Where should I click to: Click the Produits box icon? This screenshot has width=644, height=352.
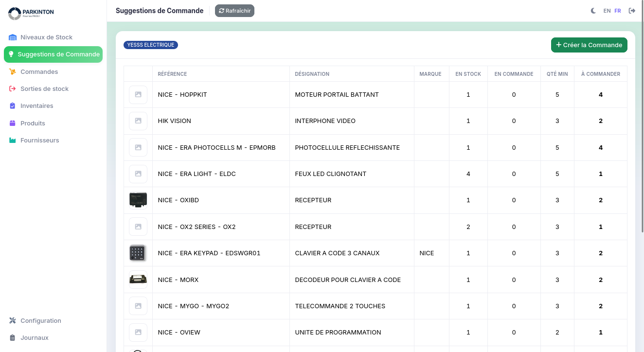[13, 123]
